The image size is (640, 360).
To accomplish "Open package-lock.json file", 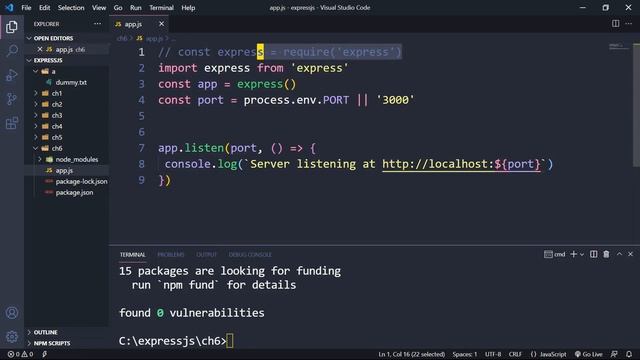I will coord(81,181).
